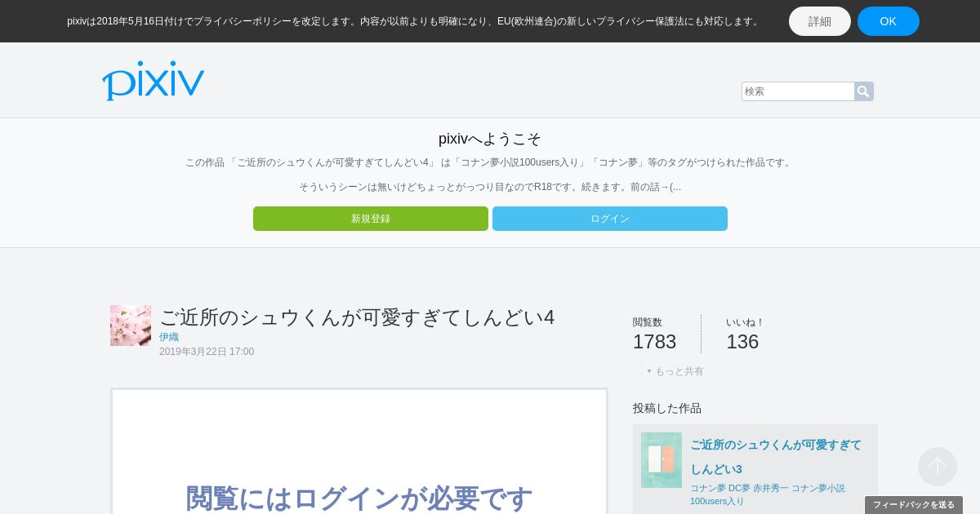
Task: Click the pixivへようこそ heading
Action: coord(490,139)
